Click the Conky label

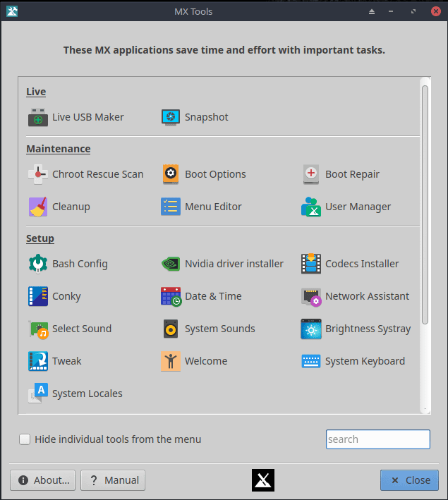[x=66, y=297]
